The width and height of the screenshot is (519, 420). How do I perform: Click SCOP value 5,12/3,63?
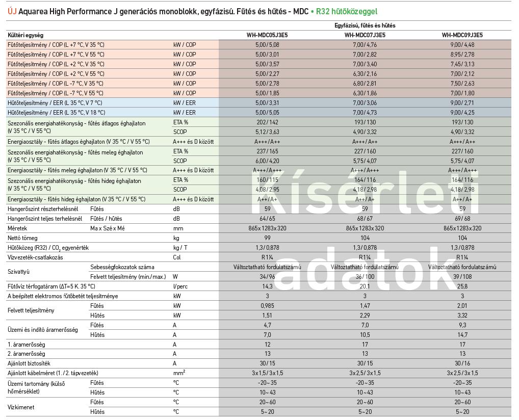[267, 132]
